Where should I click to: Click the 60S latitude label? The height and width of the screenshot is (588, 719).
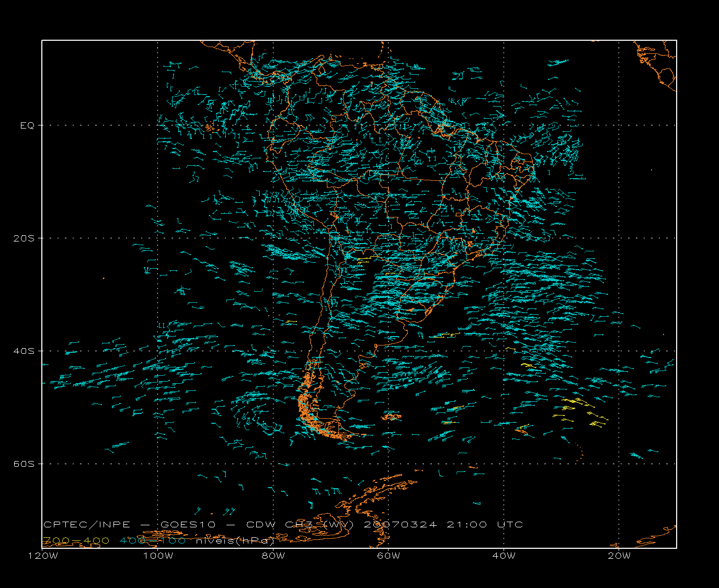pyautogui.click(x=24, y=464)
